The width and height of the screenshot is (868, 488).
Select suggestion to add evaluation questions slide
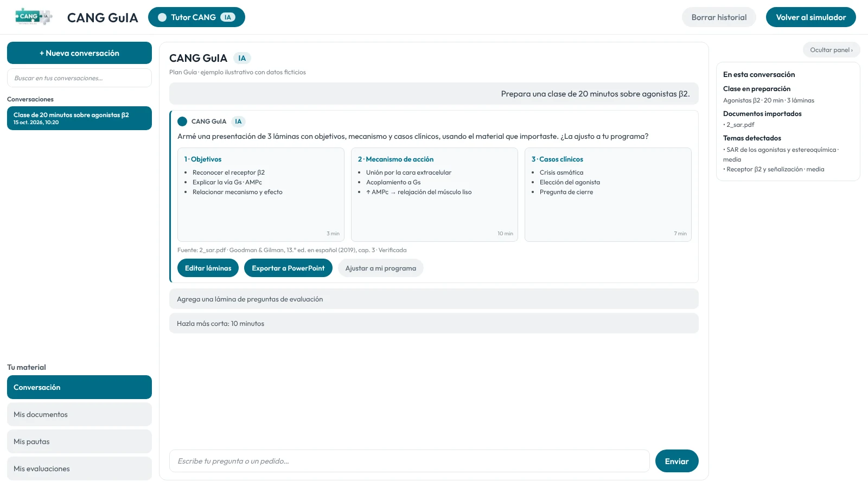[x=433, y=299]
